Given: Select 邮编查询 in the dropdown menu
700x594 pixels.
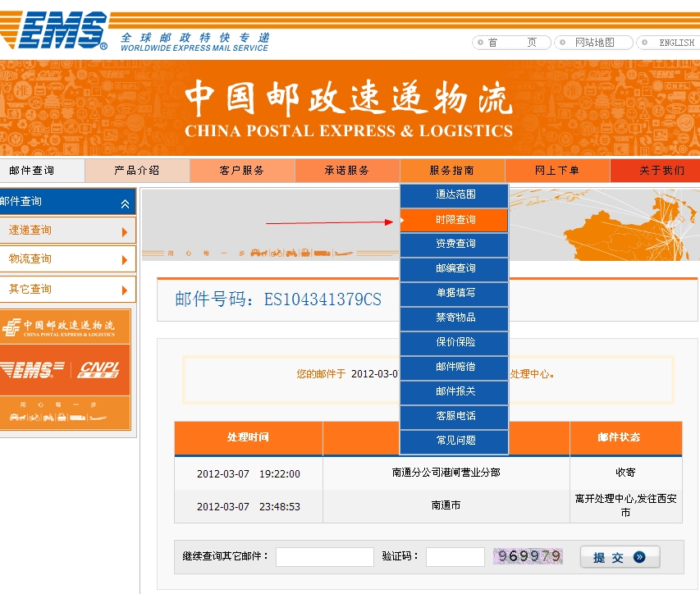Looking at the screenshot, I should click(x=455, y=268).
